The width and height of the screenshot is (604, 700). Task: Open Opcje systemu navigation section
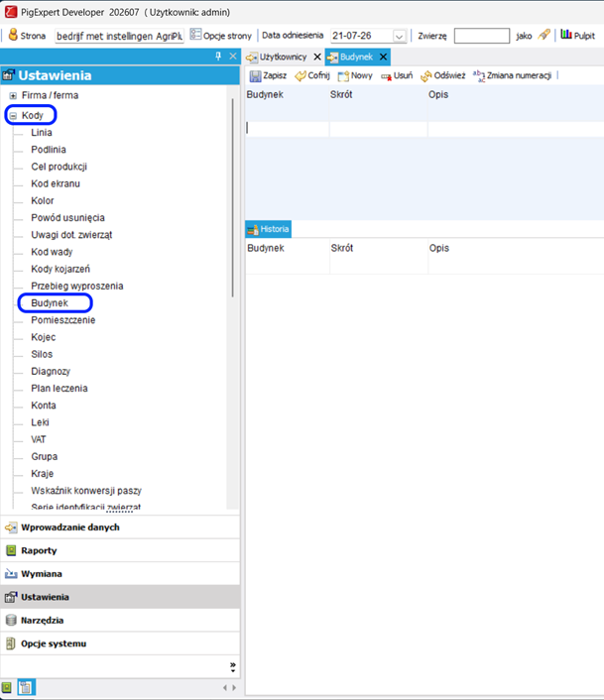120,643
